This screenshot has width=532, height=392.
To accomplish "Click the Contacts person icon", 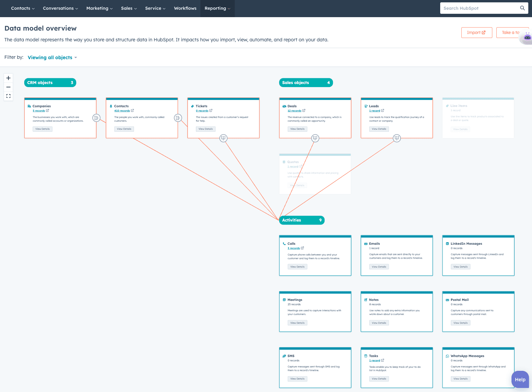I will [x=111, y=106].
